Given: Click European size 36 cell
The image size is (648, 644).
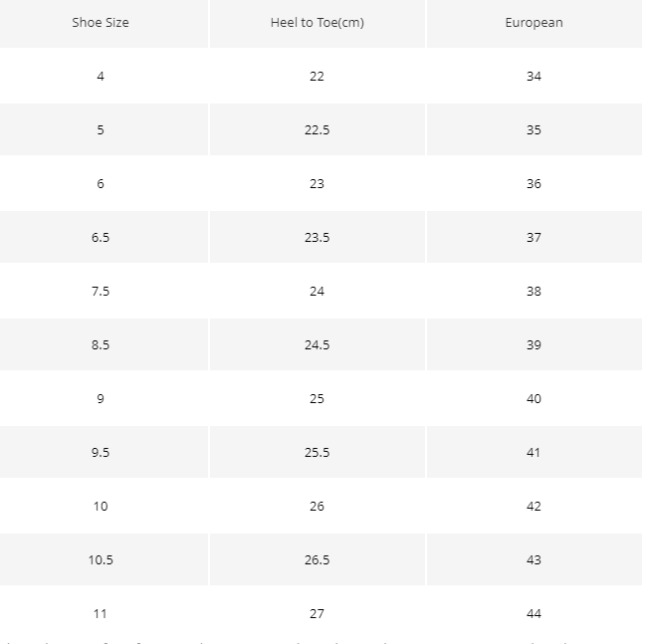Looking at the screenshot, I should point(534,183).
